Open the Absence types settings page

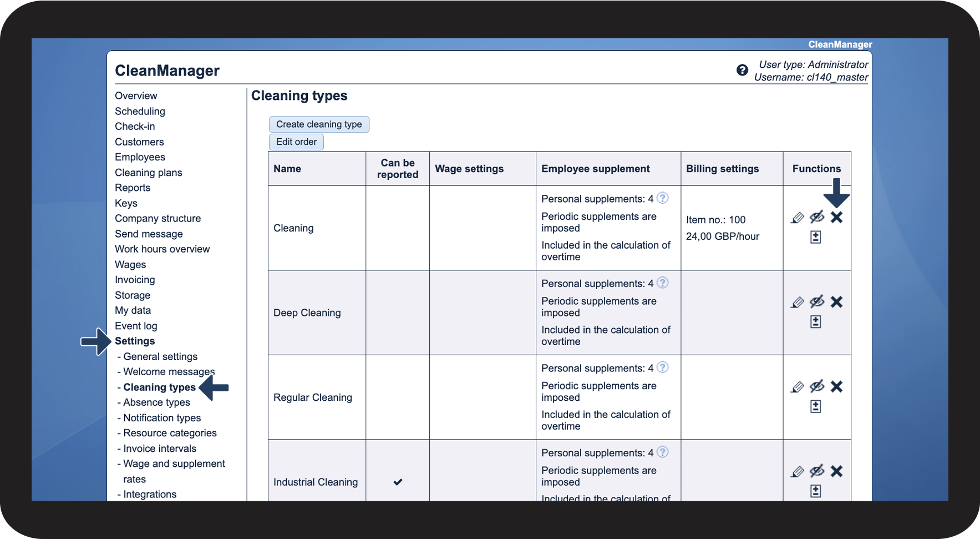click(x=156, y=402)
